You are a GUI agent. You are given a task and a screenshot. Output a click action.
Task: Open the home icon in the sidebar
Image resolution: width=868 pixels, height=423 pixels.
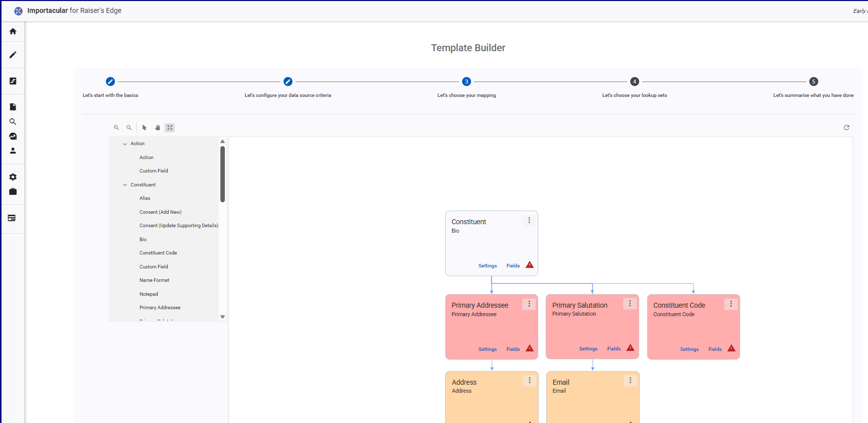[x=13, y=31]
